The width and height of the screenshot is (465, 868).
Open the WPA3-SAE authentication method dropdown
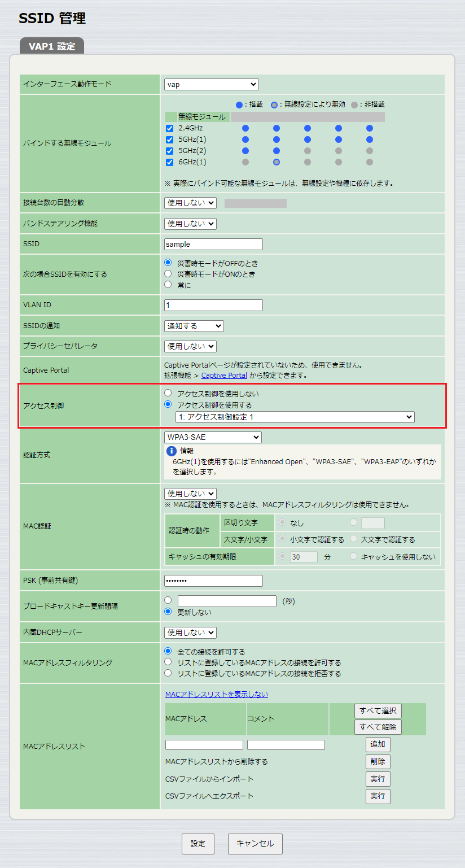click(213, 437)
